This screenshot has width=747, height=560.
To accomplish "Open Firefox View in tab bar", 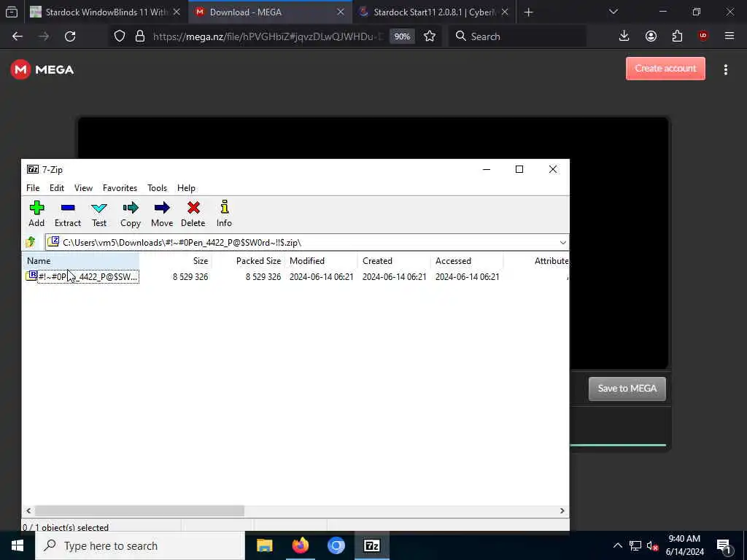I will tap(12, 12).
